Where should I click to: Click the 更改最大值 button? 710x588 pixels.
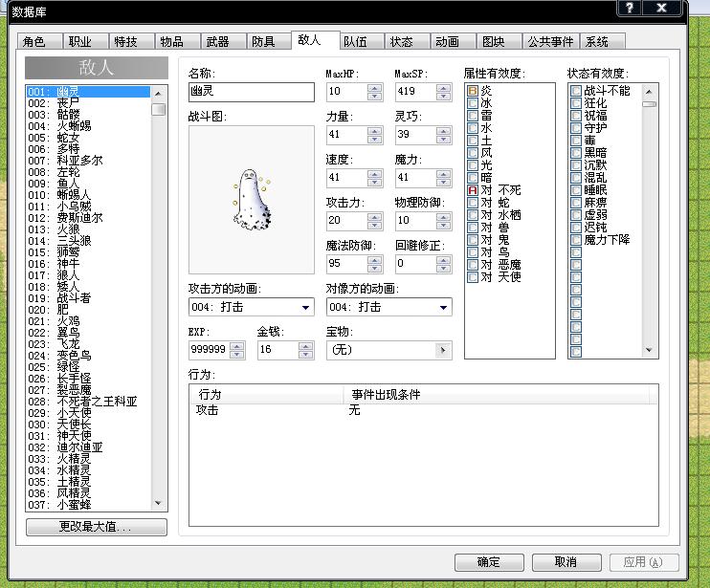point(97,527)
